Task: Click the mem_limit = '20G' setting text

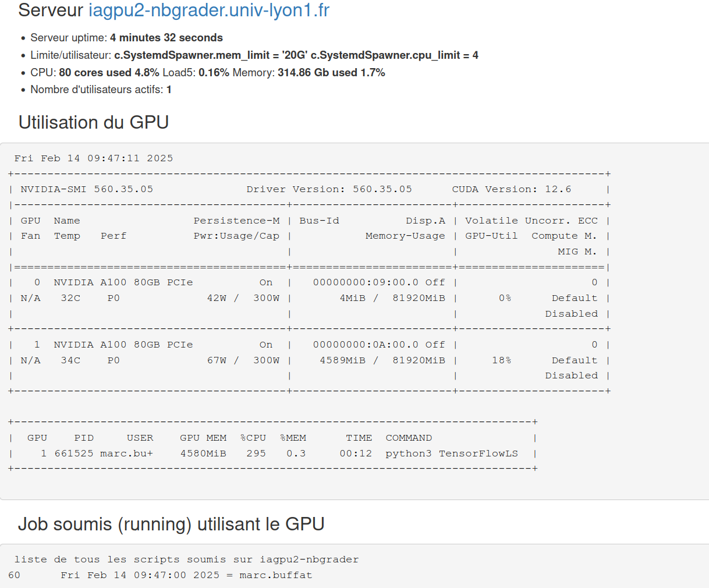Action: pos(211,55)
